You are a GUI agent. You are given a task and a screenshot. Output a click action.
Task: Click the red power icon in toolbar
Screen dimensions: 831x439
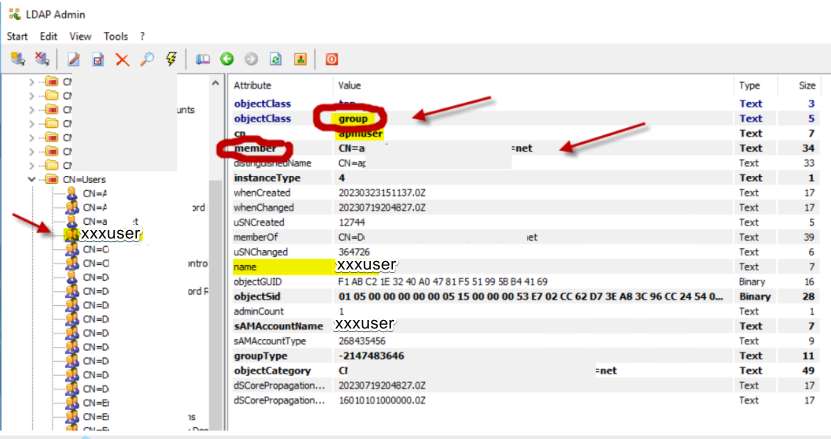(x=332, y=59)
